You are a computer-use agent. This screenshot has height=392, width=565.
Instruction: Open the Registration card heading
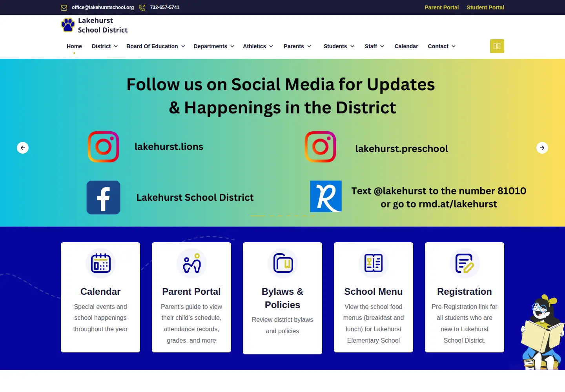(x=465, y=292)
